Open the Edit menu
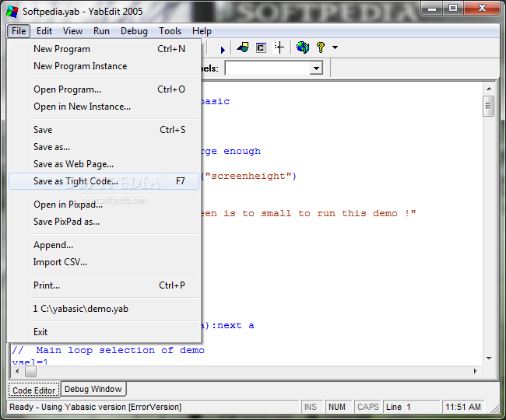 click(44, 31)
